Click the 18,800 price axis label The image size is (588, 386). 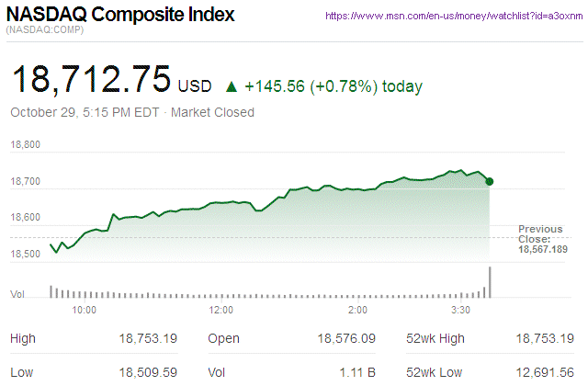pos(26,145)
